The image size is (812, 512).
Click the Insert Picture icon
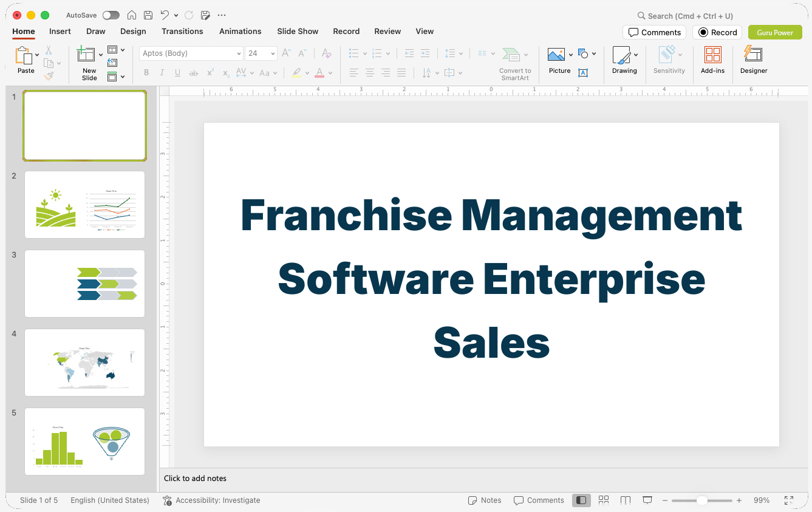556,55
